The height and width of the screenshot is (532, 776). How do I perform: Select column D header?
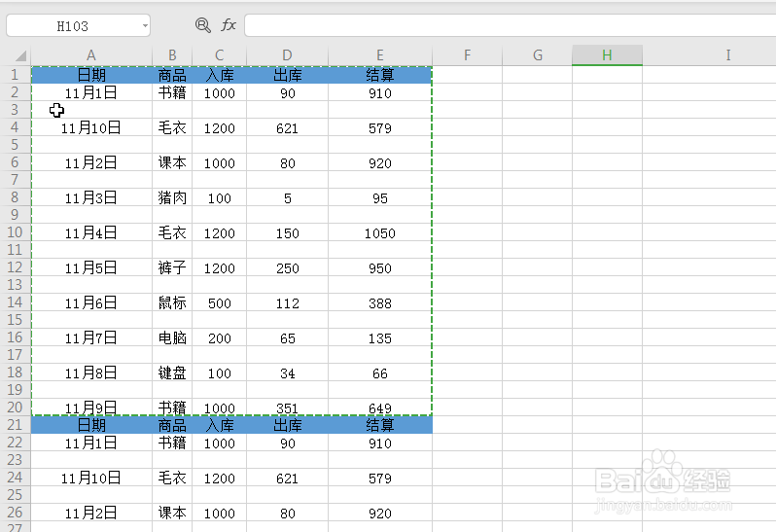(x=287, y=55)
